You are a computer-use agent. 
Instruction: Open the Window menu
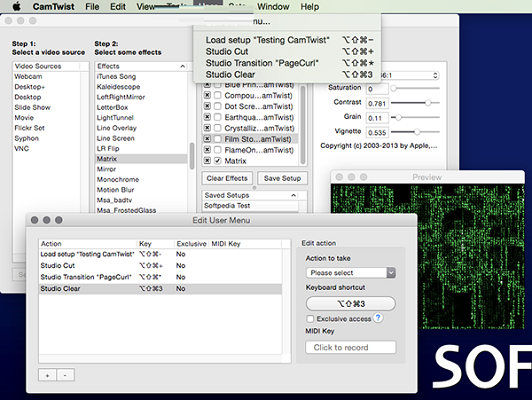tap(273, 6)
